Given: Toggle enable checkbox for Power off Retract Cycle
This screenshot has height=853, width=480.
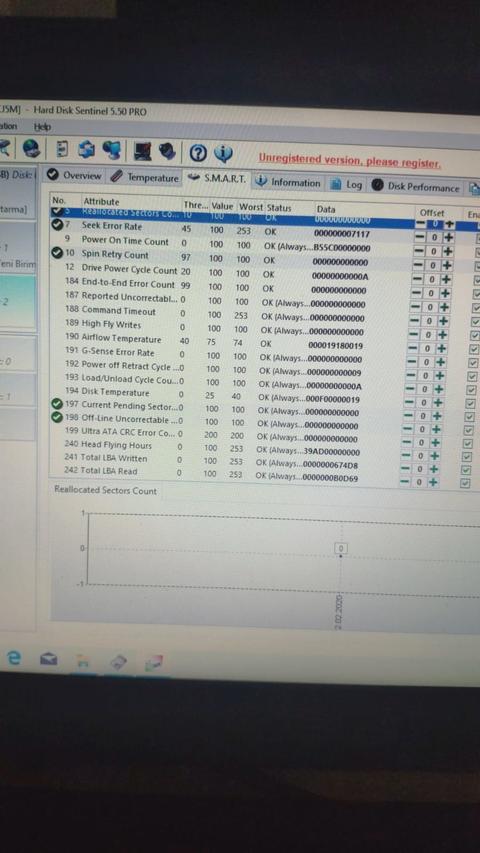Looking at the screenshot, I should 472,377.
